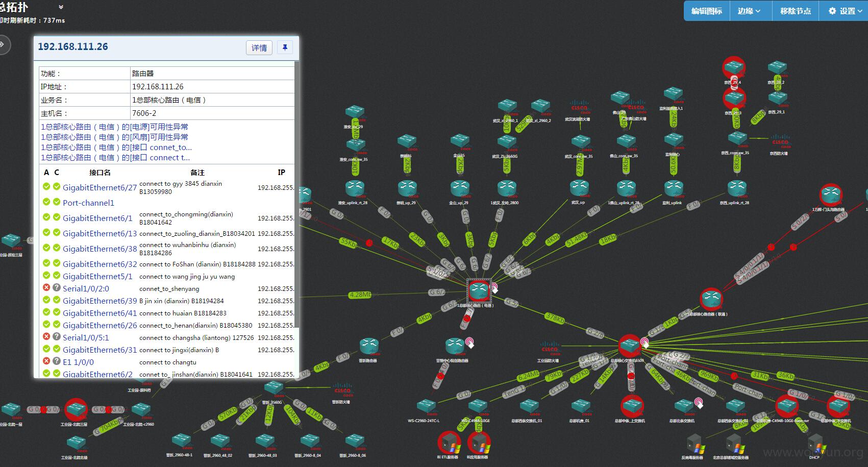Select the 京西_29_4 alarmed switch node

[x=734, y=67]
